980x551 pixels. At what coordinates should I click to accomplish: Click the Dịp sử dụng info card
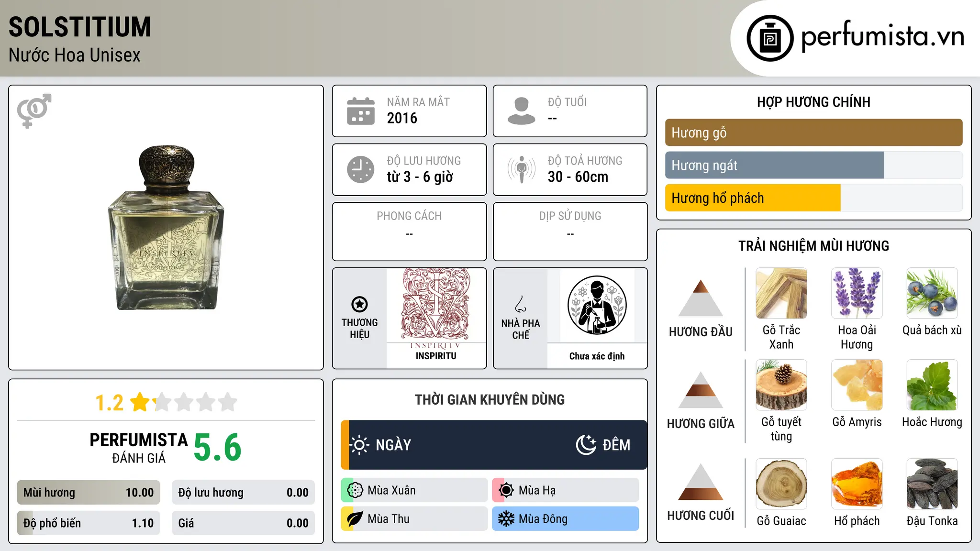(570, 231)
